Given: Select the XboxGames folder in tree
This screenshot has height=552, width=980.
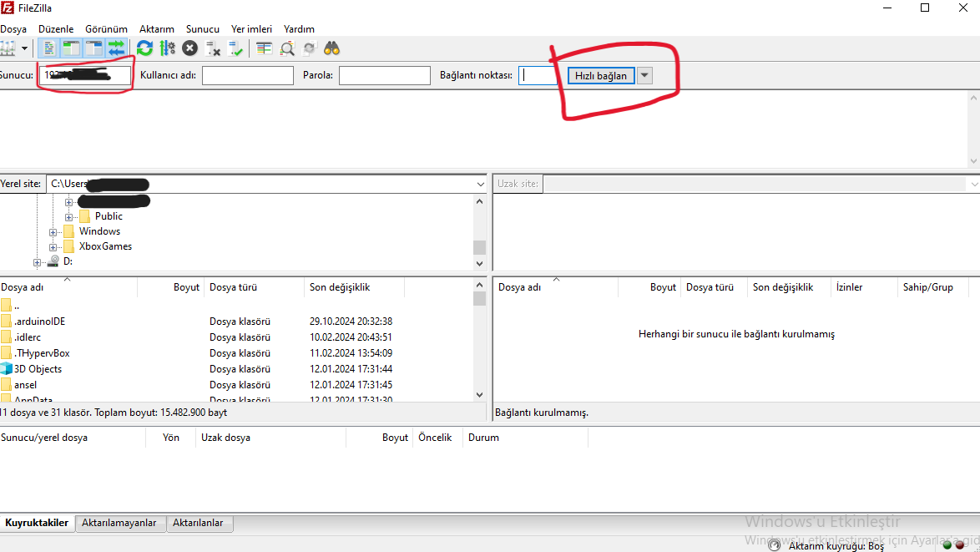Looking at the screenshot, I should pos(105,246).
